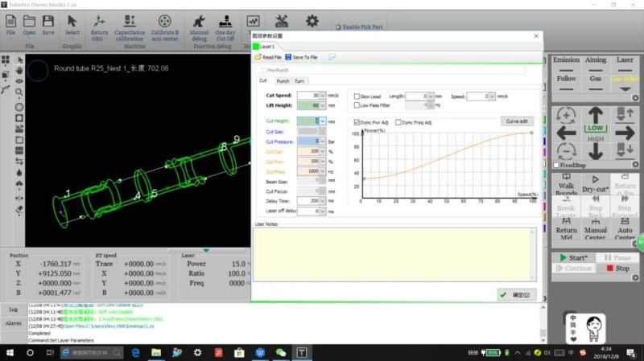Confirm the dialog with the checkmark OK button
This screenshot has height=361, width=644.
516,294
